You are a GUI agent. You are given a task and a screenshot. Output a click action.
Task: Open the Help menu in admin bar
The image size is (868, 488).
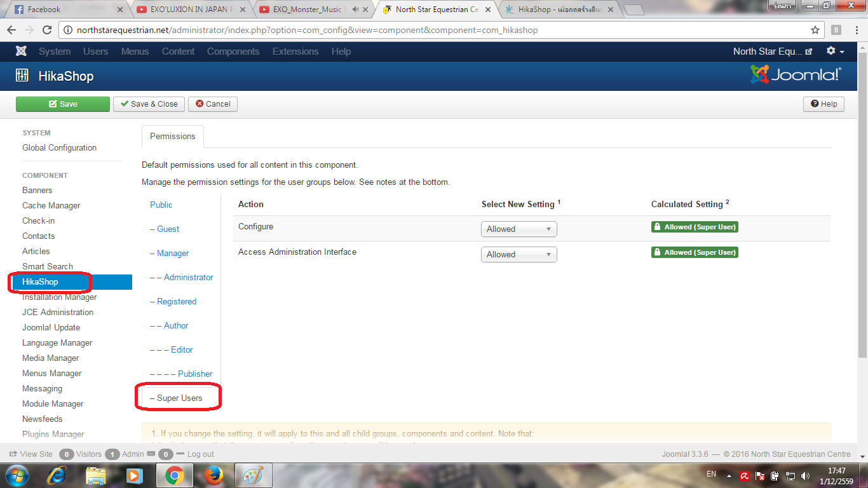[x=341, y=51]
